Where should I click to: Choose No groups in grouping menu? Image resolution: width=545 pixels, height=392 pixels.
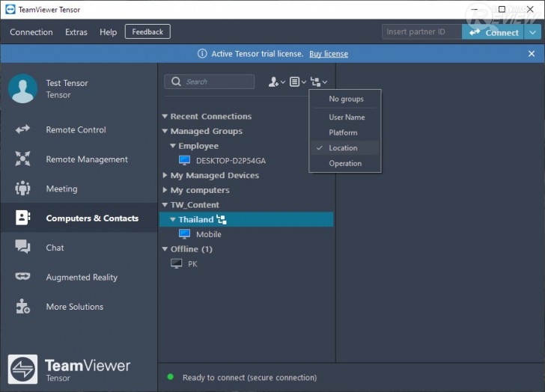[345, 99]
